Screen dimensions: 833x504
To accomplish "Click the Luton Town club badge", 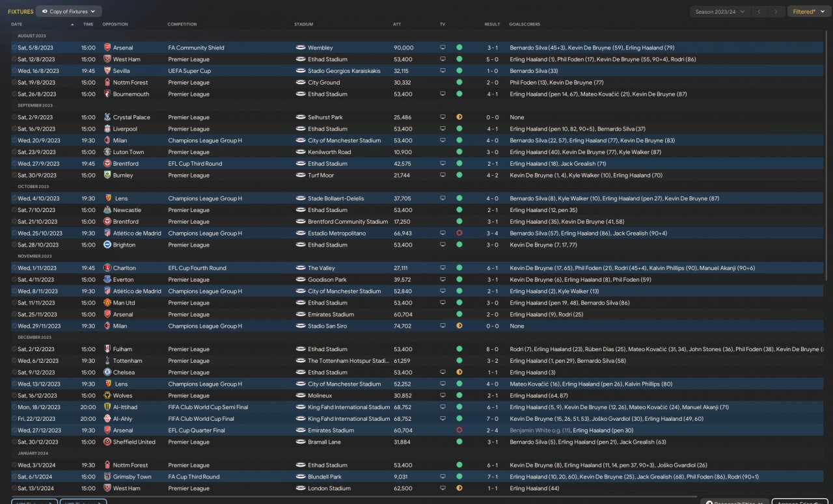I will [x=107, y=152].
